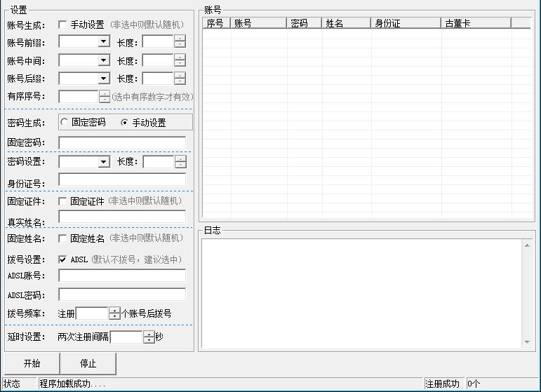The height and width of the screenshot is (392, 541).
Task: Choose the 手动设置 password radio option
Action: (x=125, y=122)
